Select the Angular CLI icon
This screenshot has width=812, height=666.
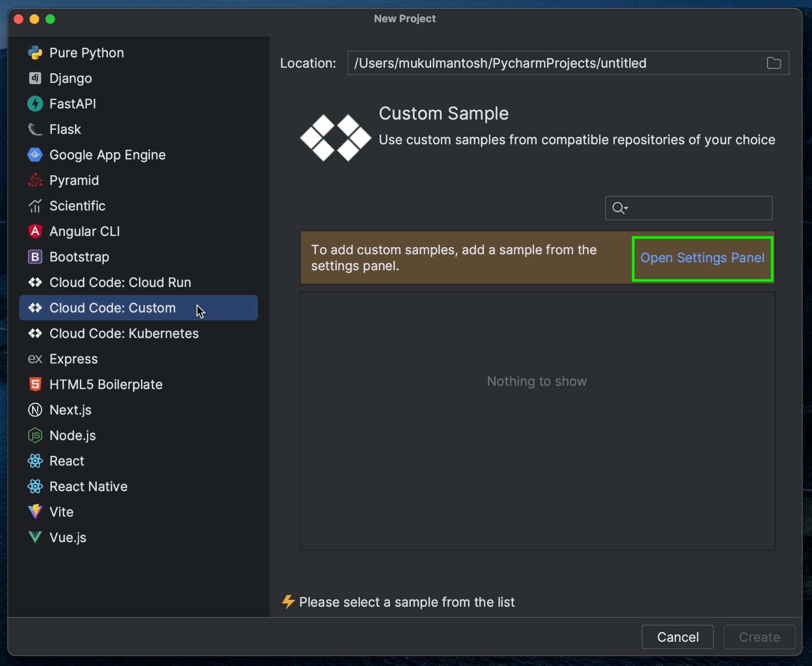pyautogui.click(x=35, y=231)
